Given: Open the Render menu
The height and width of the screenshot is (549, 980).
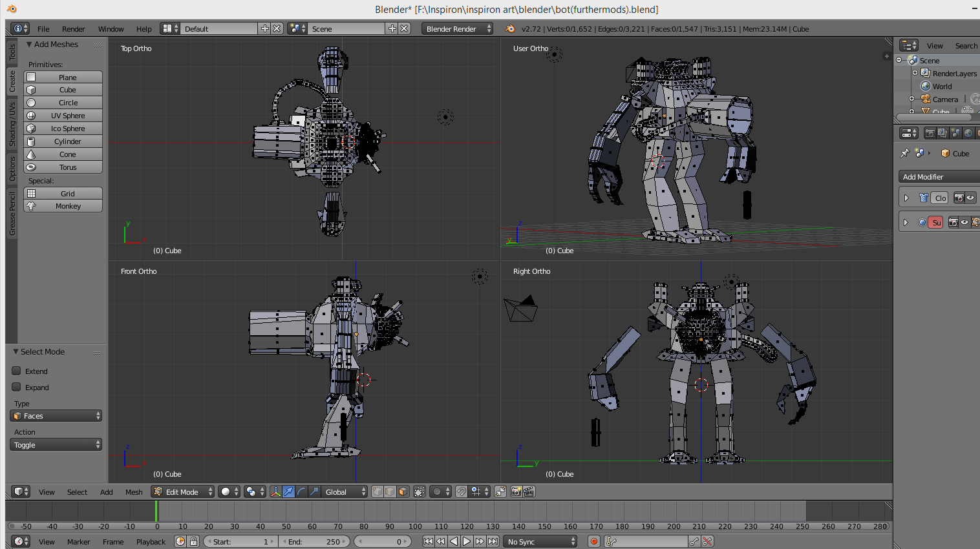Looking at the screenshot, I should point(73,29).
